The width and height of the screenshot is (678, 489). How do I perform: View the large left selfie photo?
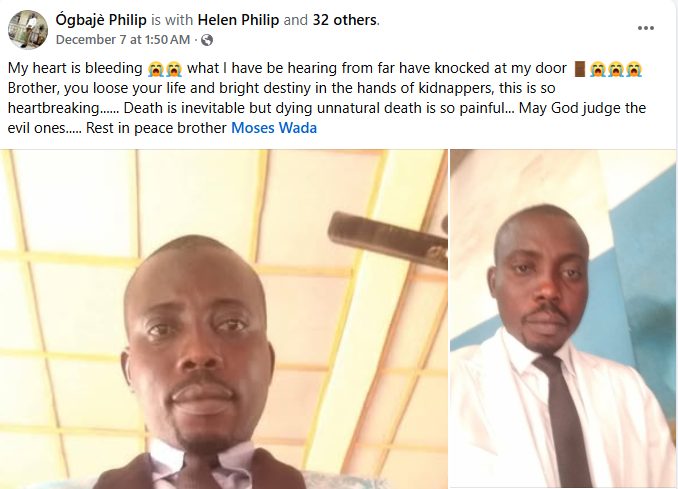click(x=224, y=319)
